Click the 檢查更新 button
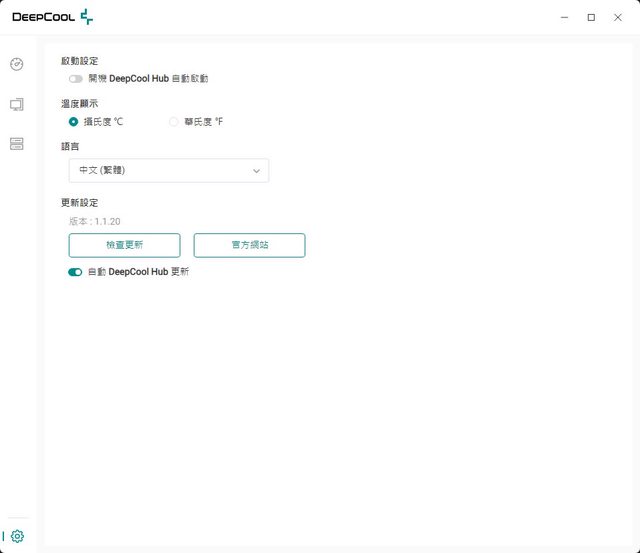 click(x=124, y=245)
